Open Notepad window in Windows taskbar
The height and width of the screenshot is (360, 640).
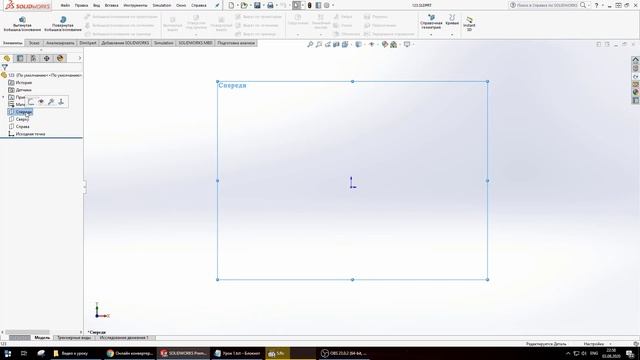click(x=238, y=353)
